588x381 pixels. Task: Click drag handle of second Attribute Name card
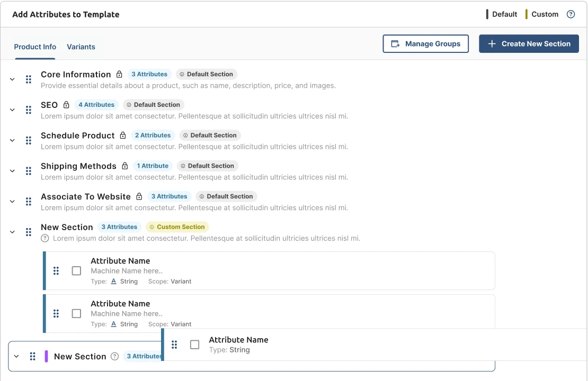click(56, 314)
